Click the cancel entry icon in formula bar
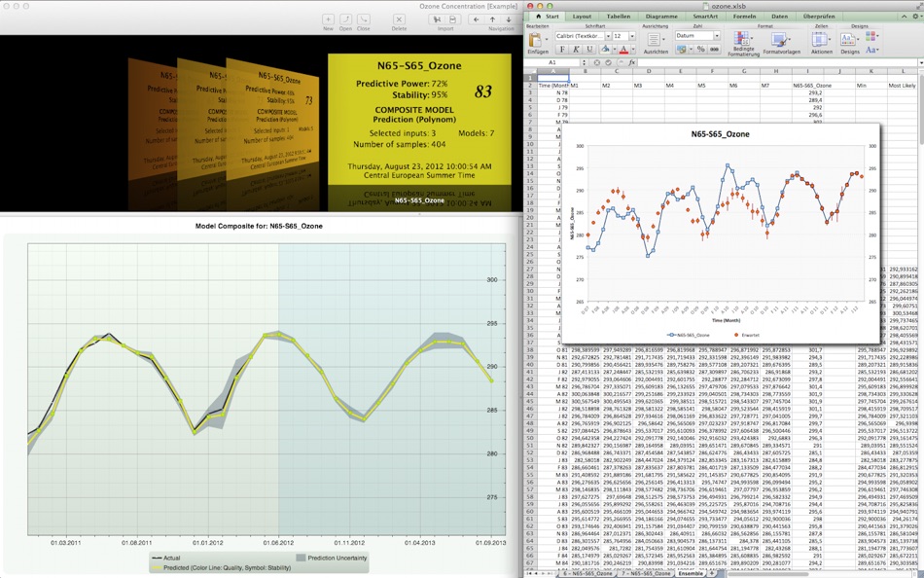Viewport: 924px width, 578px height. [x=596, y=62]
